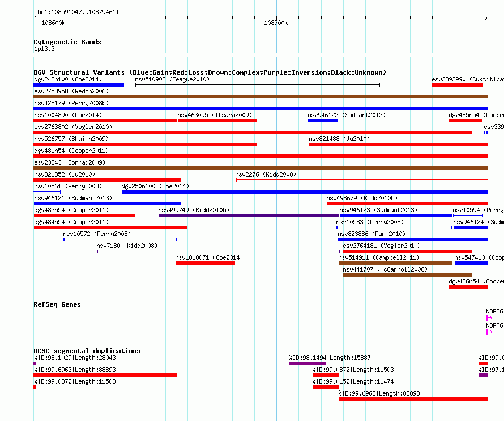This screenshot has width=504, height=421.
Task: Click the dgv485n54 red bar
Action: (x=465, y=121)
